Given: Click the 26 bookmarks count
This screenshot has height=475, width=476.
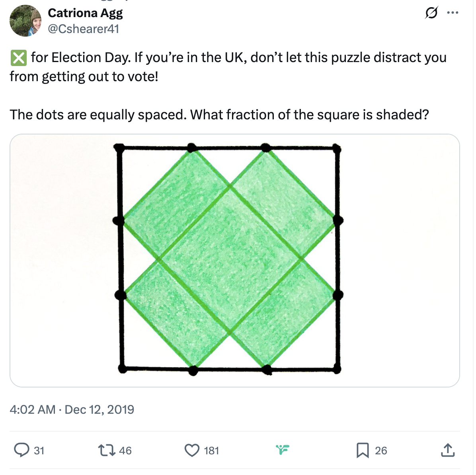Looking at the screenshot, I should click(x=381, y=451).
